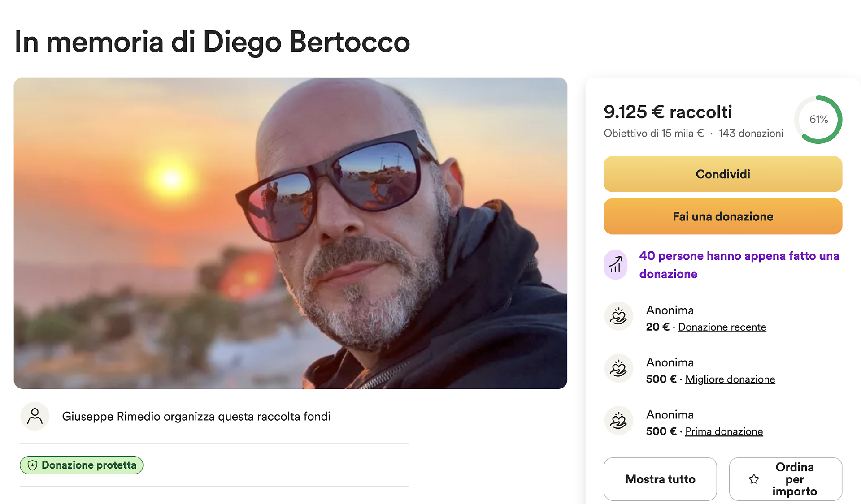Open the Mostra tutto donations list
Screen dimensions: 861x504
click(660, 479)
